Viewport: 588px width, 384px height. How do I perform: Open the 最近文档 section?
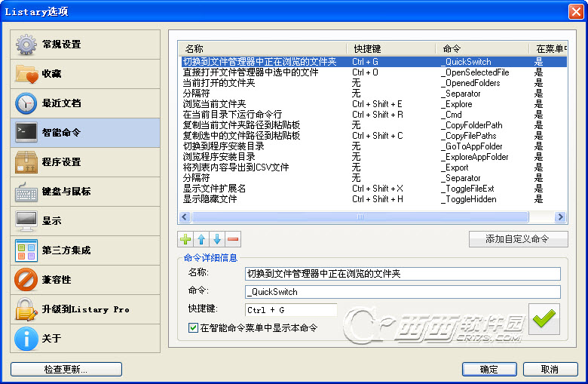(x=85, y=103)
